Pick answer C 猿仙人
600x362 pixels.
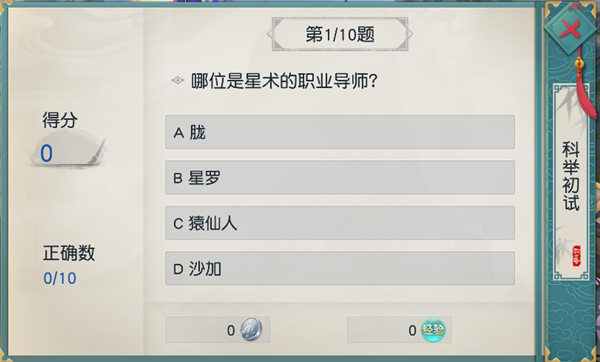(x=340, y=223)
